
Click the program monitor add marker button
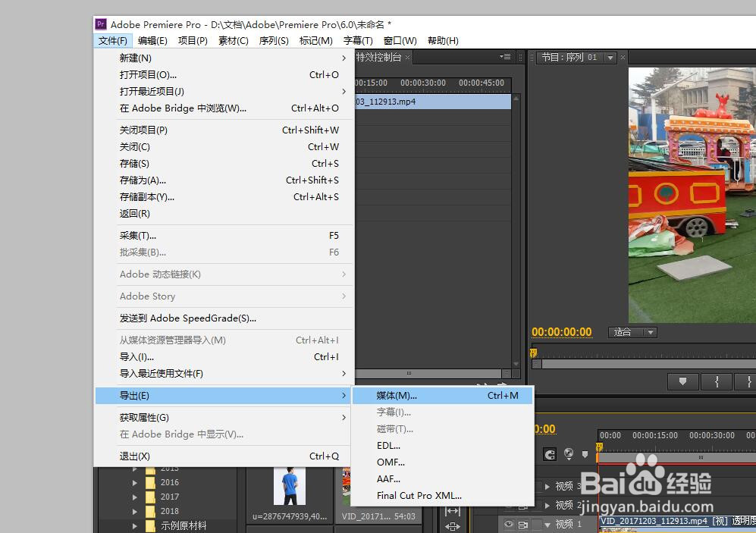tap(682, 381)
